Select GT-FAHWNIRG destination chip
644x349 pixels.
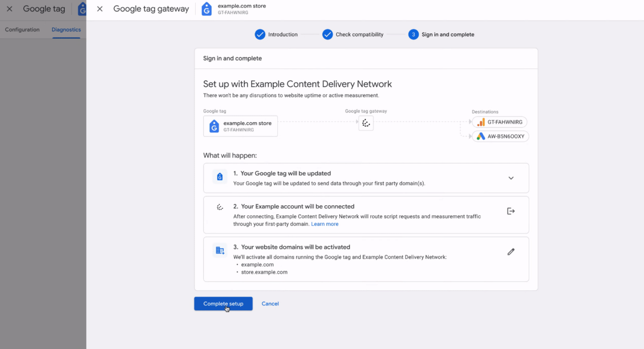point(500,122)
